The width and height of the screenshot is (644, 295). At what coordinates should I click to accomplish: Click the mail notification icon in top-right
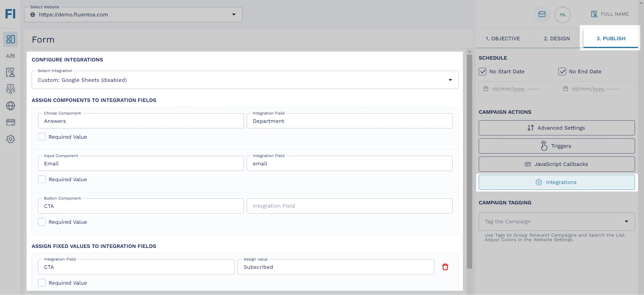(542, 14)
